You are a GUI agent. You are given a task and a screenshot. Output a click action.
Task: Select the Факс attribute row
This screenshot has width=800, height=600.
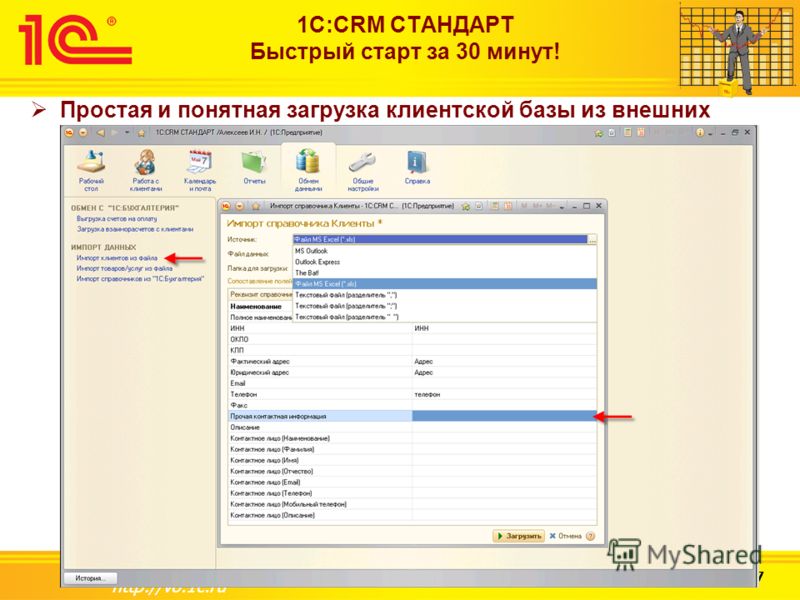(320, 405)
